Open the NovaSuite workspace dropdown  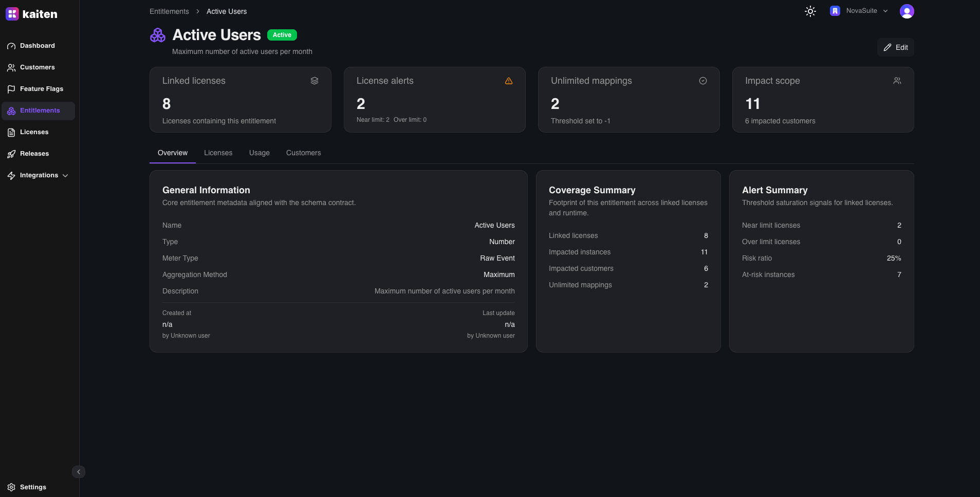tap(859, 11)
